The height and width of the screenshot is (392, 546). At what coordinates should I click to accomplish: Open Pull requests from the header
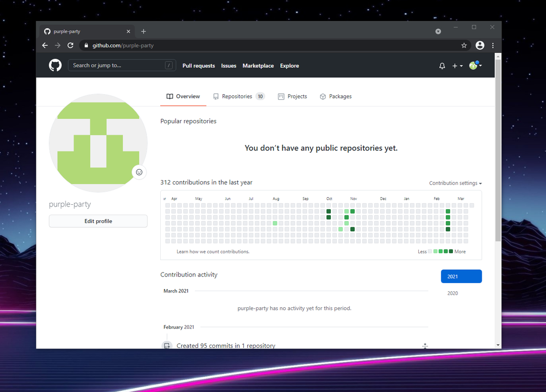pos(199,66)
